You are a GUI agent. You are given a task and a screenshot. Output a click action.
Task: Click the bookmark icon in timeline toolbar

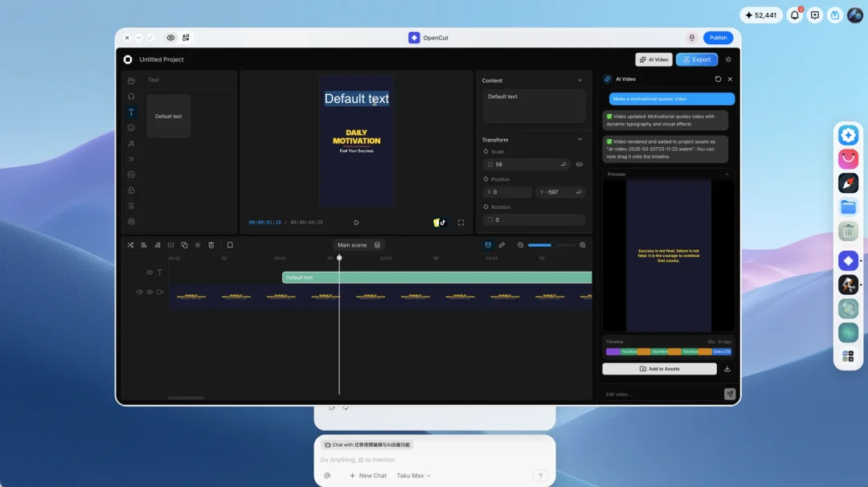(230, 245)
